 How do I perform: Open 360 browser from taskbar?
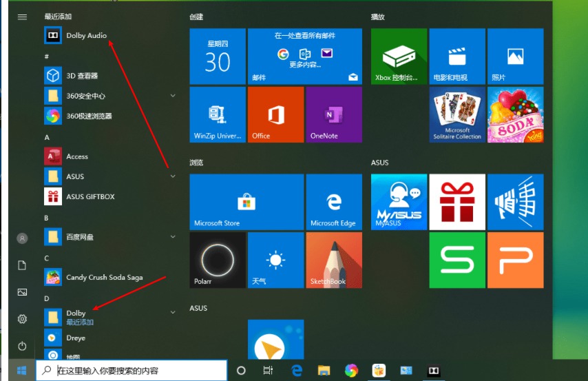click(x=351, y=371)
